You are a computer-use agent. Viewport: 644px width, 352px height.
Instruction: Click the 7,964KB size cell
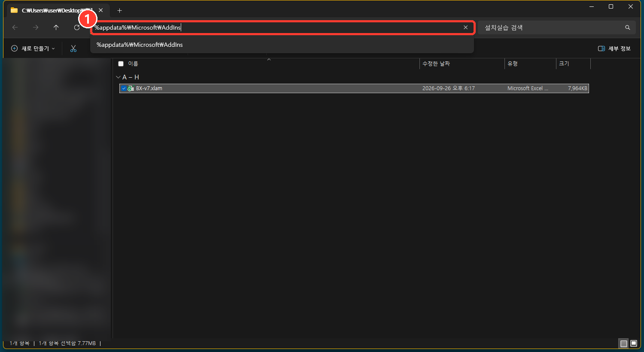click(x=577, y=88)
